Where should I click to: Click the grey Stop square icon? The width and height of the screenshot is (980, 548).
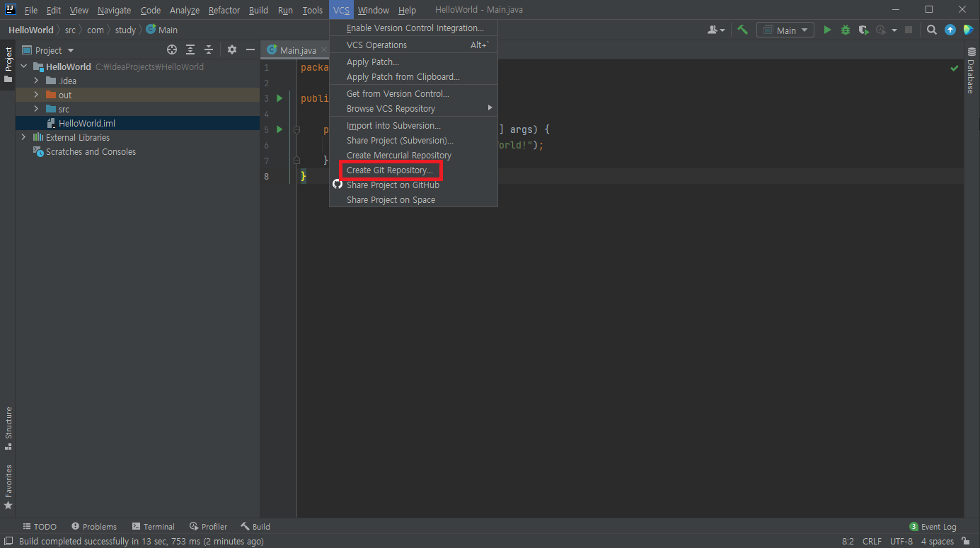tap(909, 30)
